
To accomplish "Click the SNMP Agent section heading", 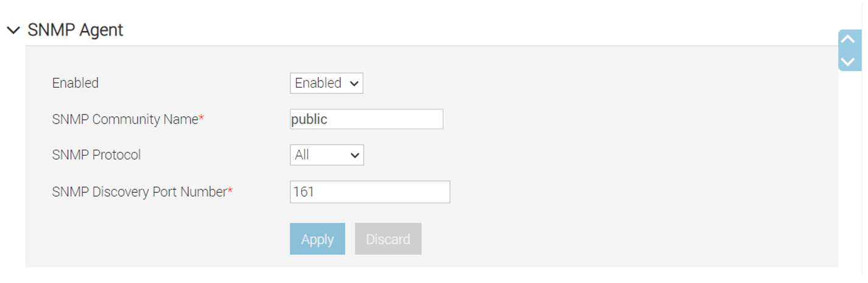I will point(75,30).
